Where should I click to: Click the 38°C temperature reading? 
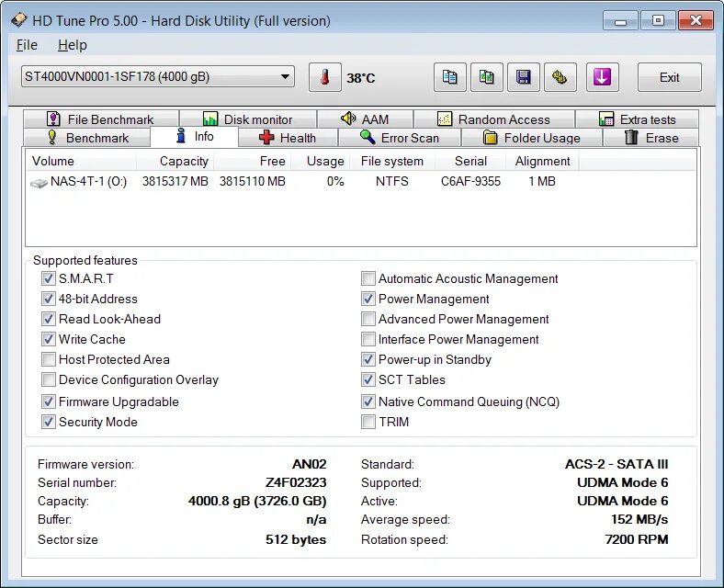[361, 78]
